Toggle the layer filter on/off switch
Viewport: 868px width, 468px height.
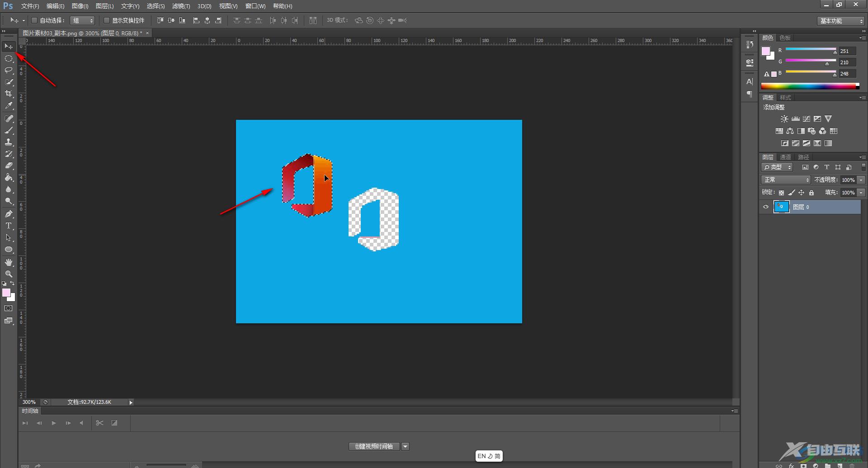863,167
